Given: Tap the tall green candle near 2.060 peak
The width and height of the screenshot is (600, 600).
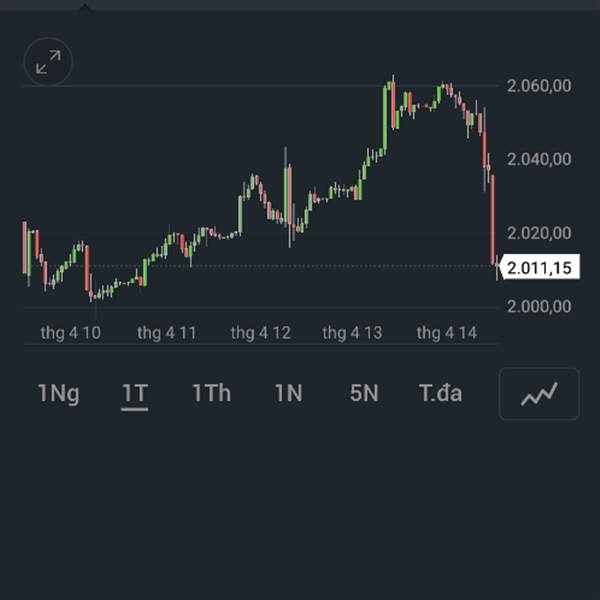Looking at the screenshot, I should click(x=385, y=118).
